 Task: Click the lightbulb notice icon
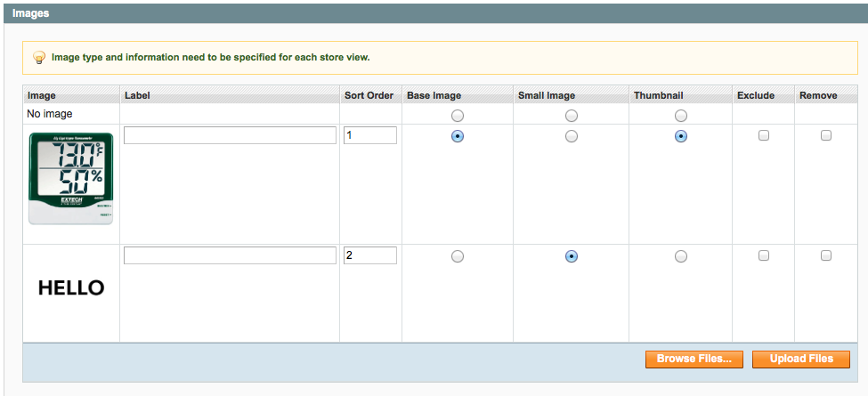(x=39, y=58)
